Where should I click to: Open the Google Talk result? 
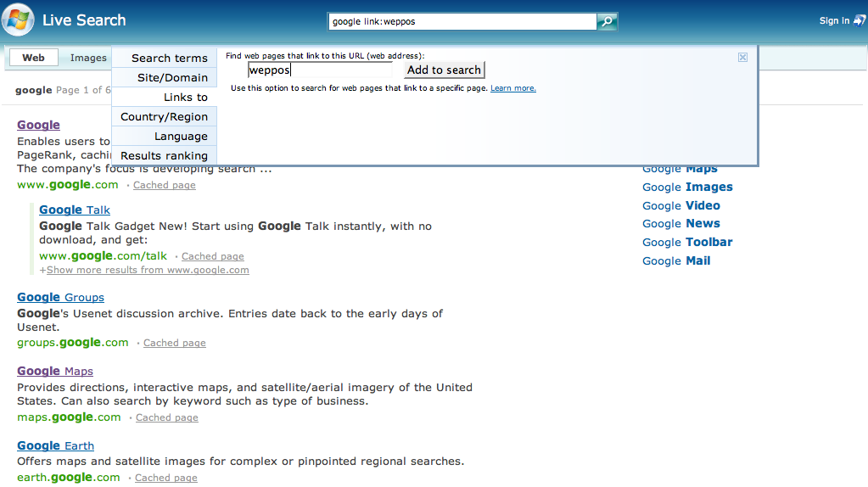coord(75,210)
